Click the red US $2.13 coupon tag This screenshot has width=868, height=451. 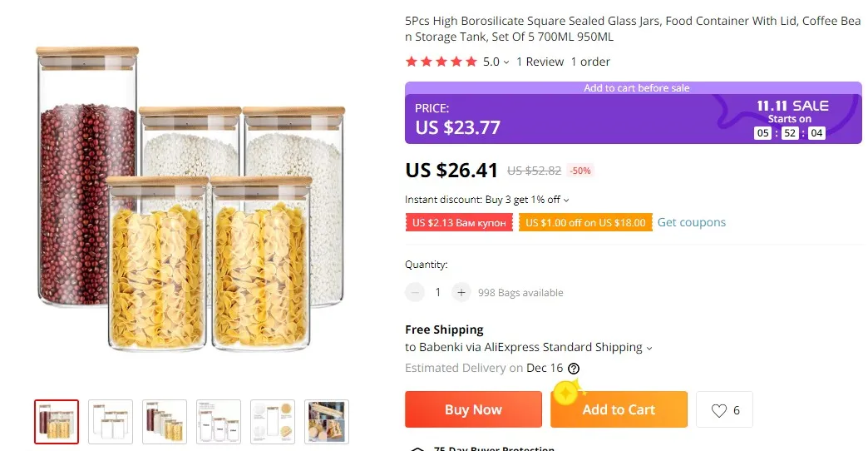(459, 223)
